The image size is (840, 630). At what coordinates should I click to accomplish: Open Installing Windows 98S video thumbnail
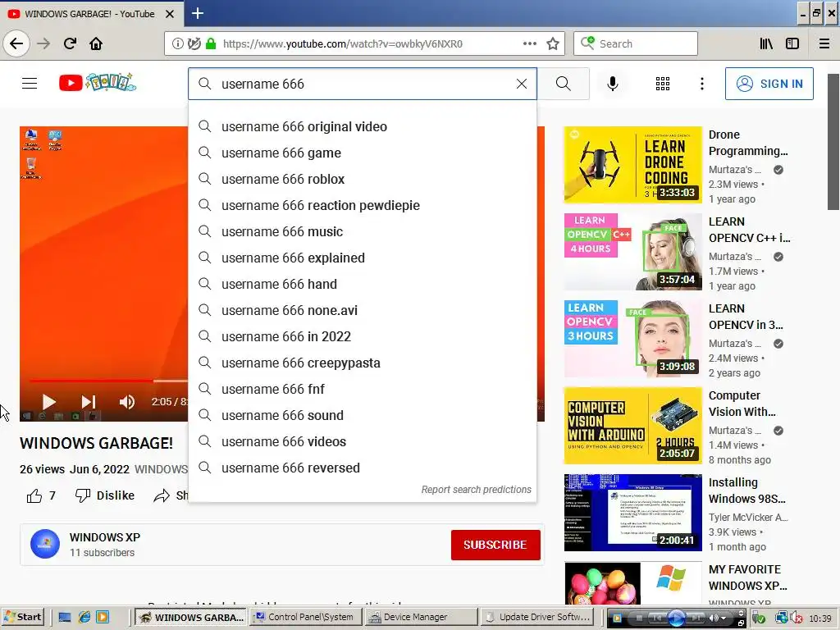[632, 513]
